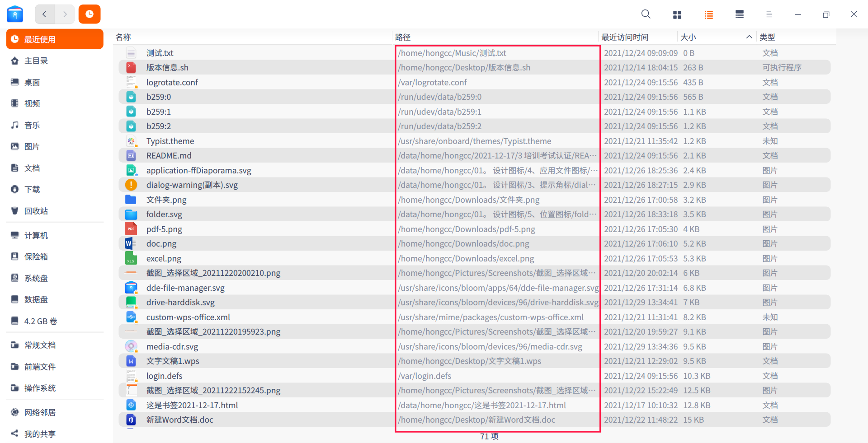Open 我的共享 in sidebar
This screenshot has height=443, width=868.
pos(55,434)
